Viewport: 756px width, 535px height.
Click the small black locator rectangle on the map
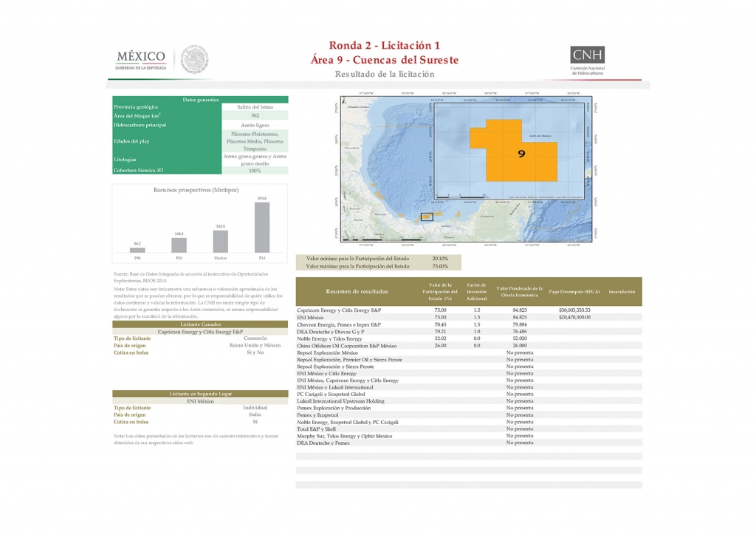(427, 217)
